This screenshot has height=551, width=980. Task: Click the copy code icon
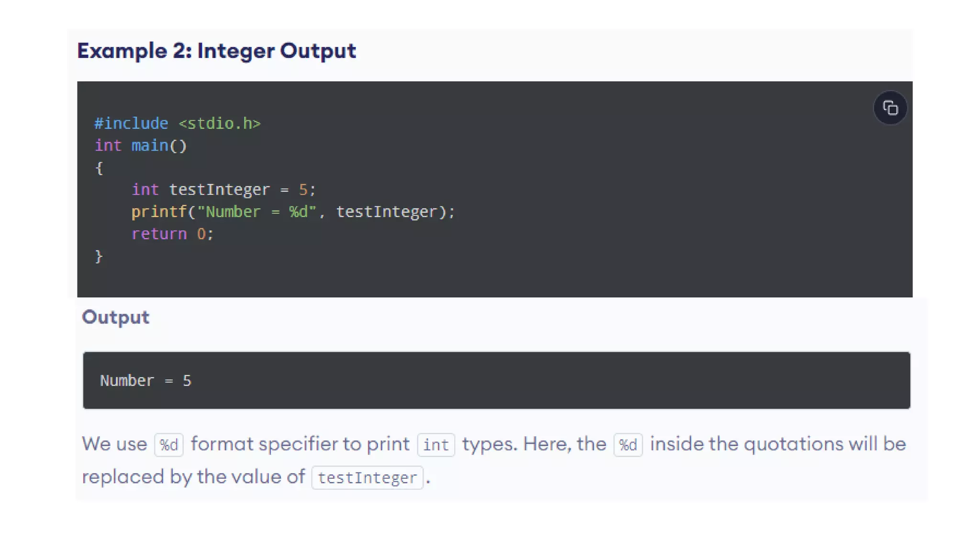coord(890,108)
